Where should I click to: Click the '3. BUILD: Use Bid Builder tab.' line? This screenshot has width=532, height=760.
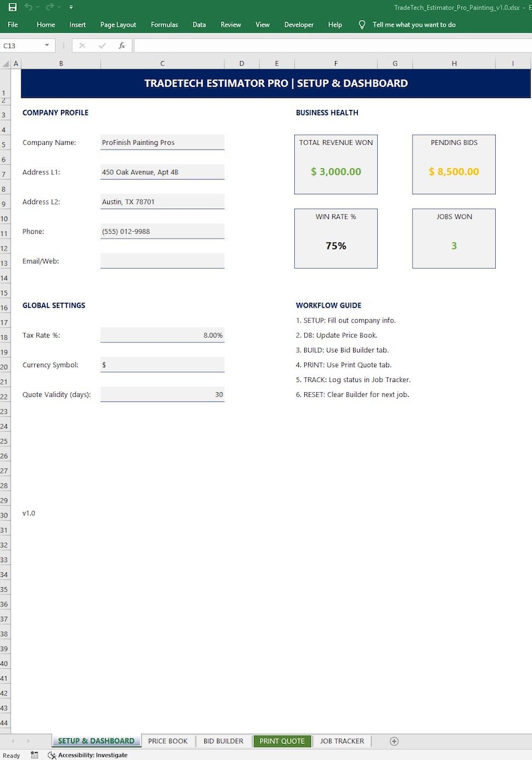342,350
